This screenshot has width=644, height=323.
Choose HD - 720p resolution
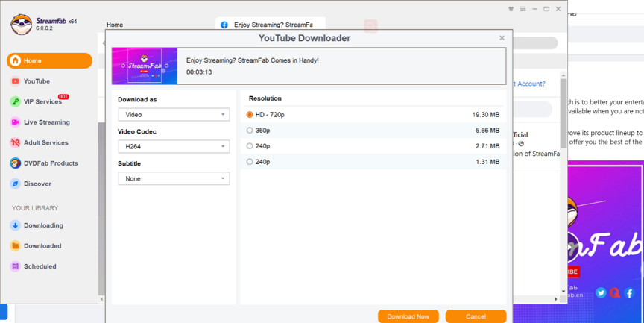pos(250,115)
